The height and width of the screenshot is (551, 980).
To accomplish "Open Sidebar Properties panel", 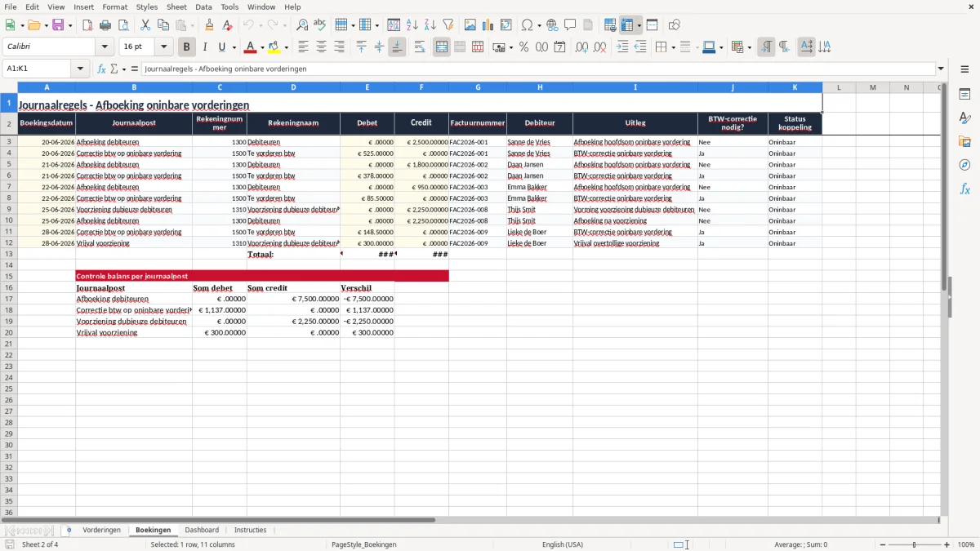I will tap(965, 94).
